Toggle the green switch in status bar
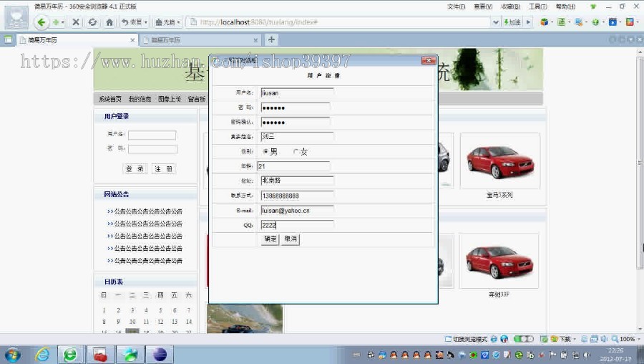Screen dimensions: 644x364 click(524, 339)
